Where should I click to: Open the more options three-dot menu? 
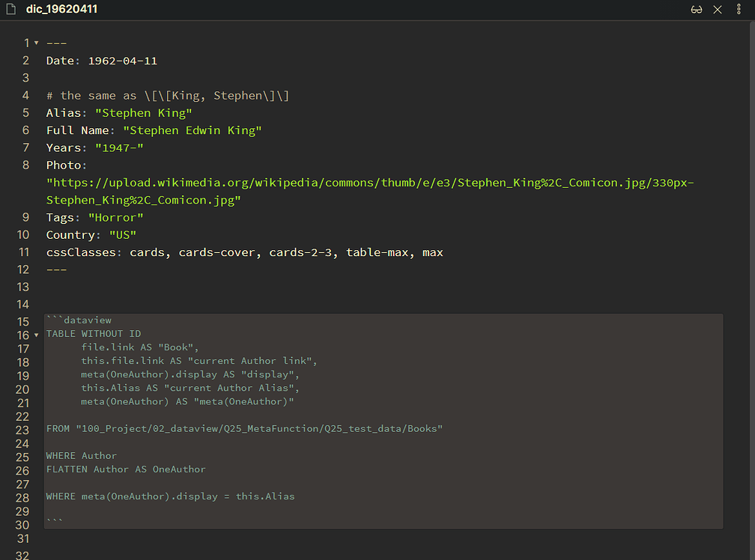pos(738,9)
